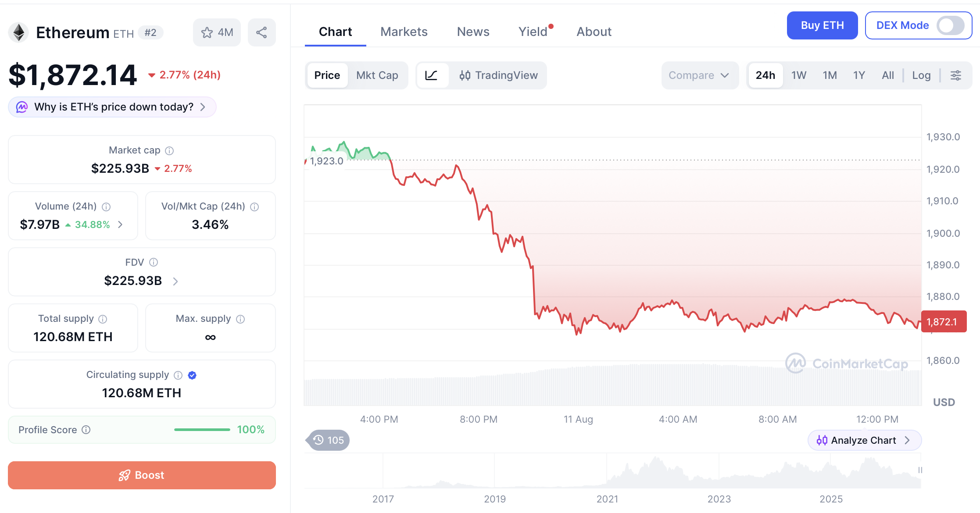Expand the FDV details chevron

pyautogui.click(x=175, y=281)
